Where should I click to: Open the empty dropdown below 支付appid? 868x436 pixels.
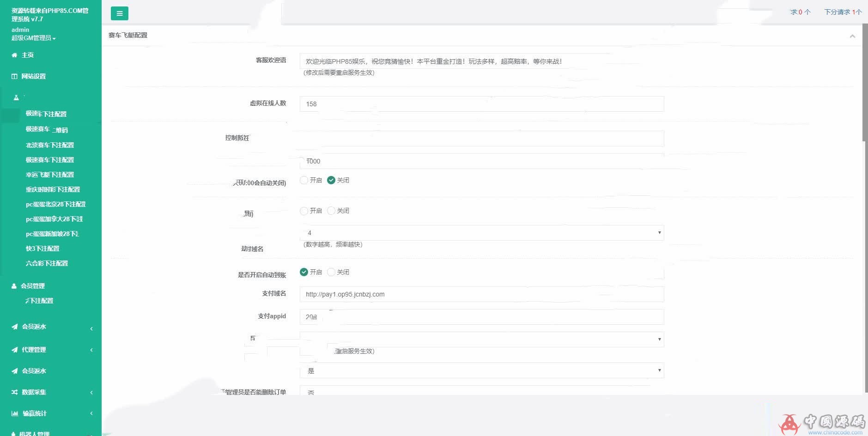482,339
